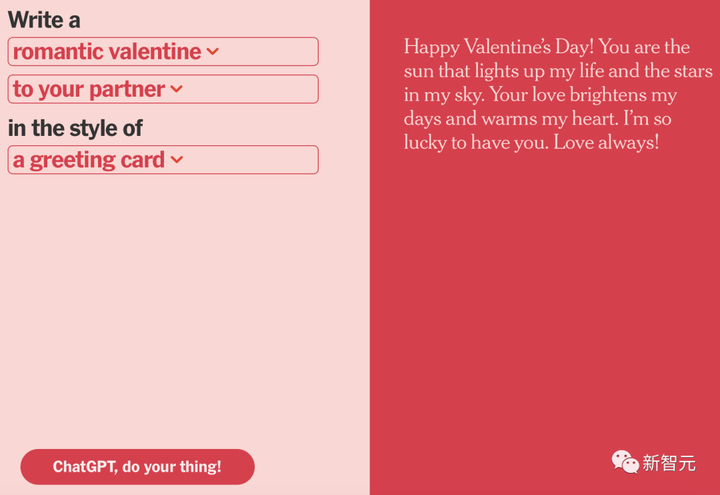Click the chevron after "a greeting card"
The width and height of the screenshot is (720, 495).
tap(177, 160)
